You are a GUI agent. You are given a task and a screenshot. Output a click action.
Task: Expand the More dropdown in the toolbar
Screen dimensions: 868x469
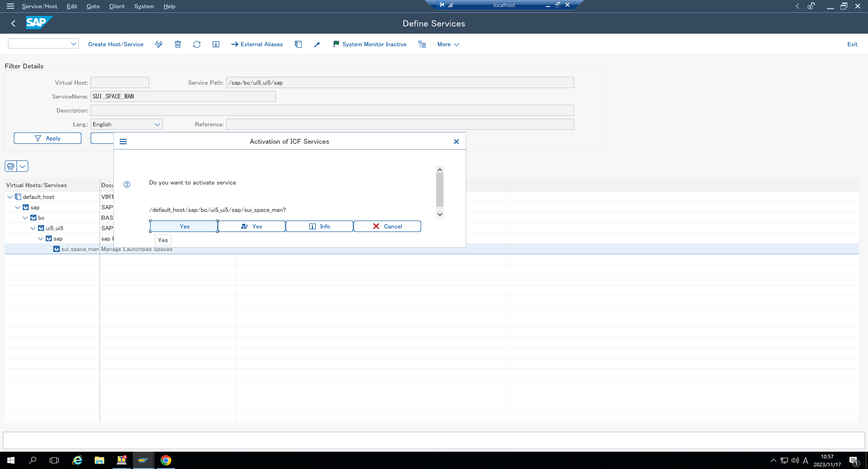point(448,44)
